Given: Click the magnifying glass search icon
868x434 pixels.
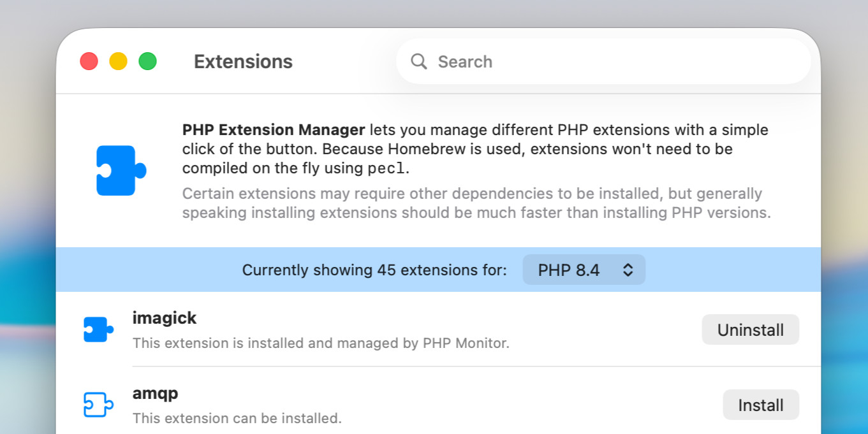Looking at the screenshot, I should pos(418,61).
